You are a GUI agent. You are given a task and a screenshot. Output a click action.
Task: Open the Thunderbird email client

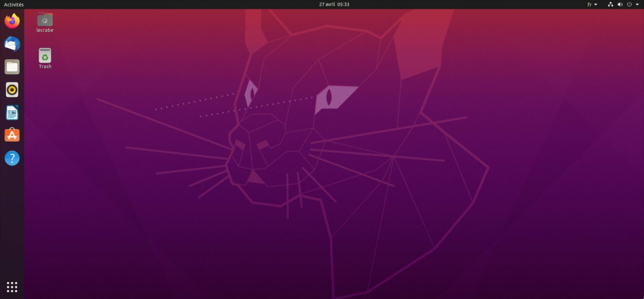coord(12,44)
